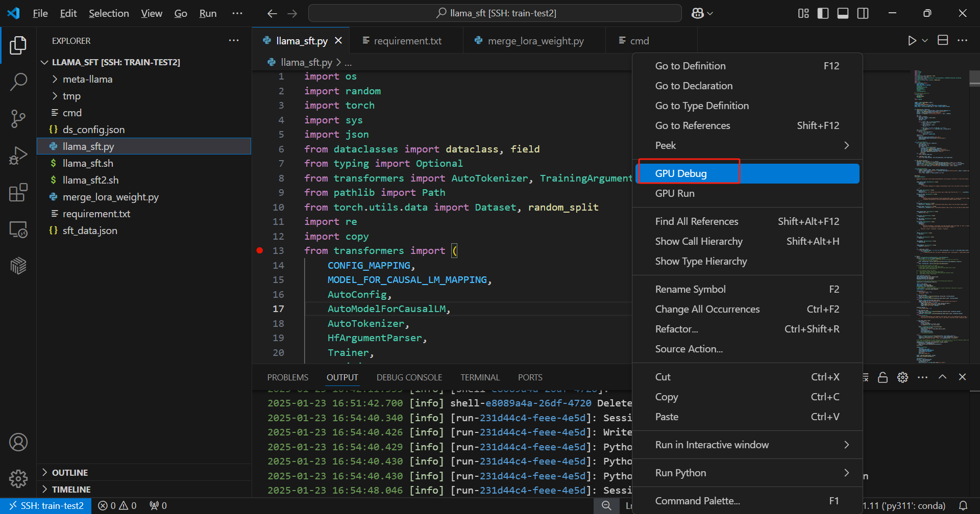Click the split editor icon
The width and height of the screenshot is (980, 514).
click(x=943, y=40)
